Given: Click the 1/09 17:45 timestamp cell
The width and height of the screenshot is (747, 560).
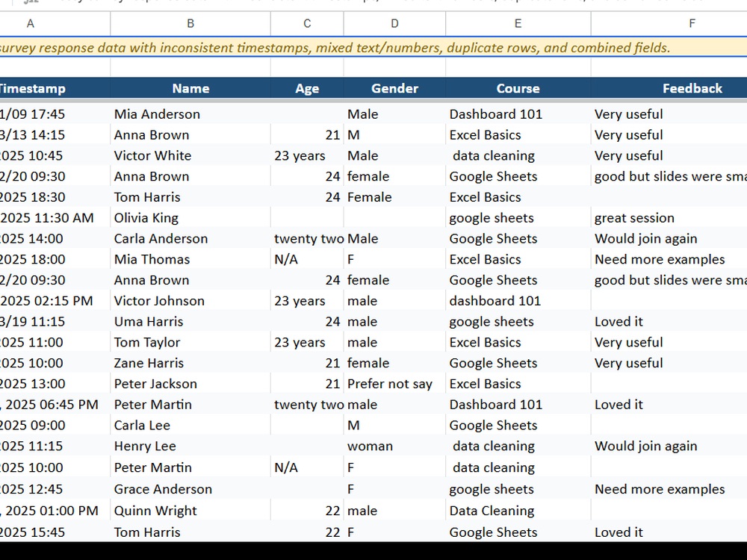Looking at the screenshot, I should (55, 113).
